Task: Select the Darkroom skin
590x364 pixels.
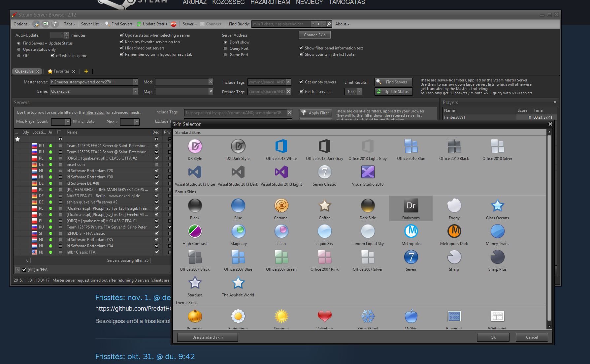Action: [411, 208]
